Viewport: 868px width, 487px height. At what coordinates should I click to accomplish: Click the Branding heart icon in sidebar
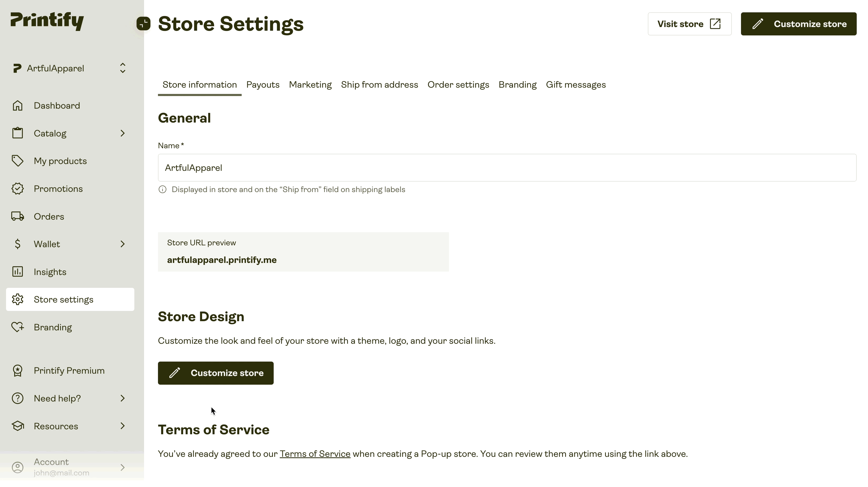(x=18, y=327)
